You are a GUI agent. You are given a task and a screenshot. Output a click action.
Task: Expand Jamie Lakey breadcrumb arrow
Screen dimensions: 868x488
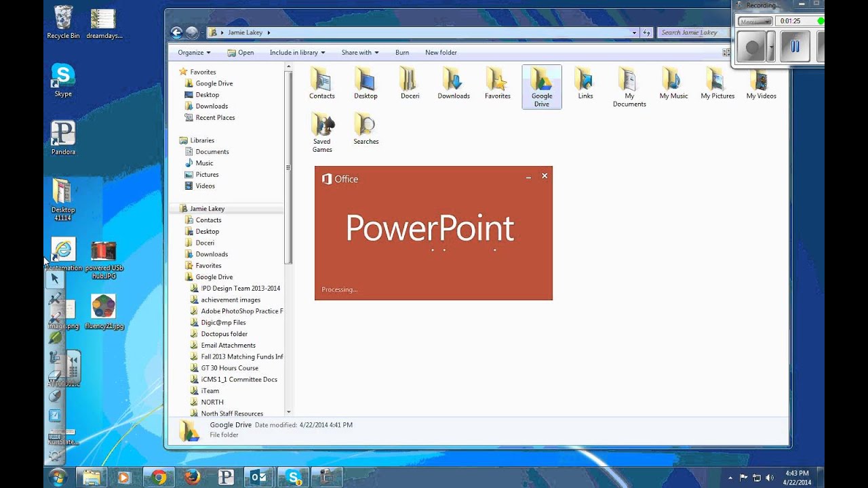click(x=269, y=33)
